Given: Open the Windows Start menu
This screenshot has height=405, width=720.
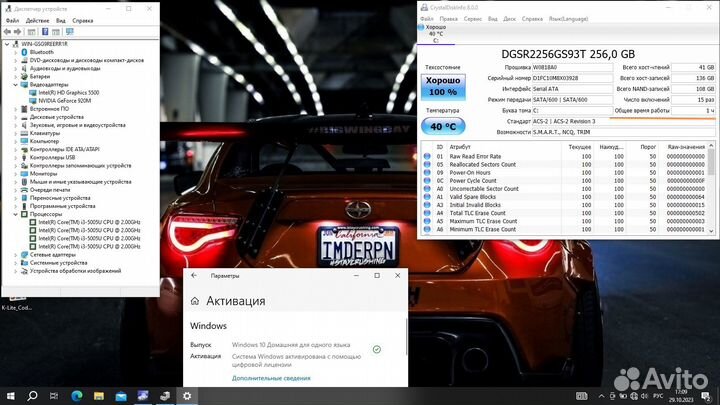Looking at the screenshot, I should pyautogui.click(x=10, y=395).
